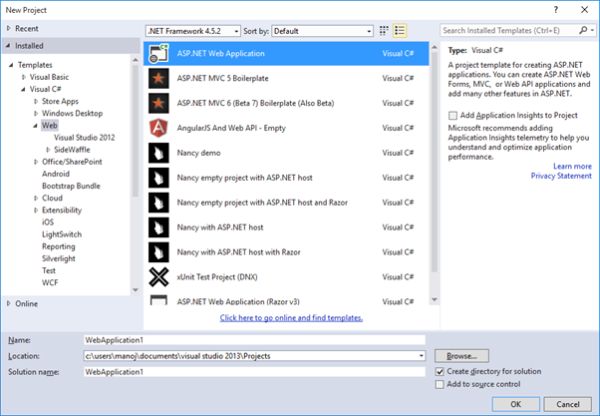Click the search magnifier icon
The width and height of the screenshot is (600, 416).
[583, 30]
